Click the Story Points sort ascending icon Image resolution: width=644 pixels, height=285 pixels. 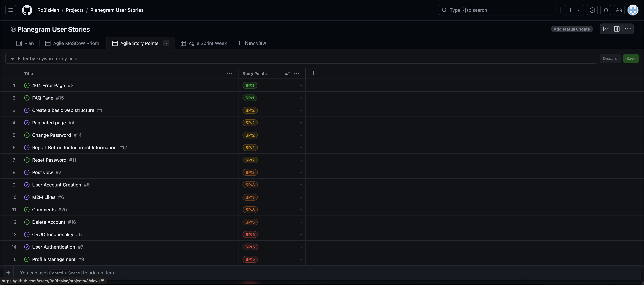point(287,73)
